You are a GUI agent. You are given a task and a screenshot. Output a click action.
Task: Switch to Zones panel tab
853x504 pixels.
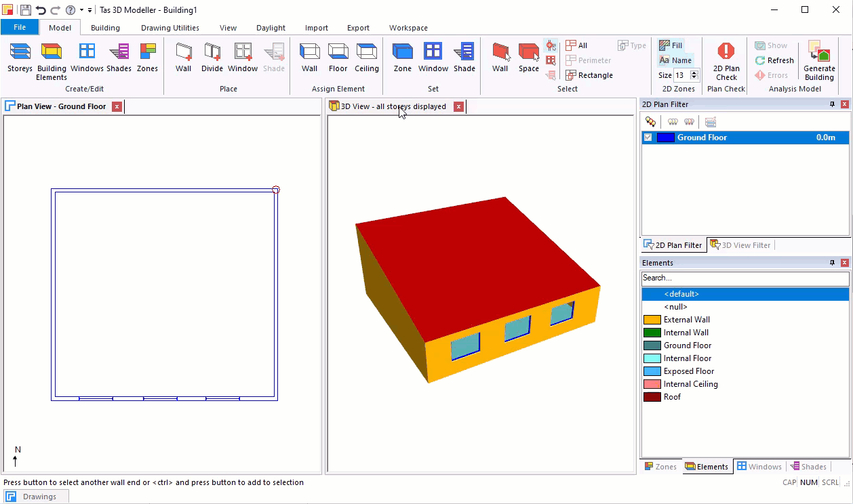click(660, 467)
